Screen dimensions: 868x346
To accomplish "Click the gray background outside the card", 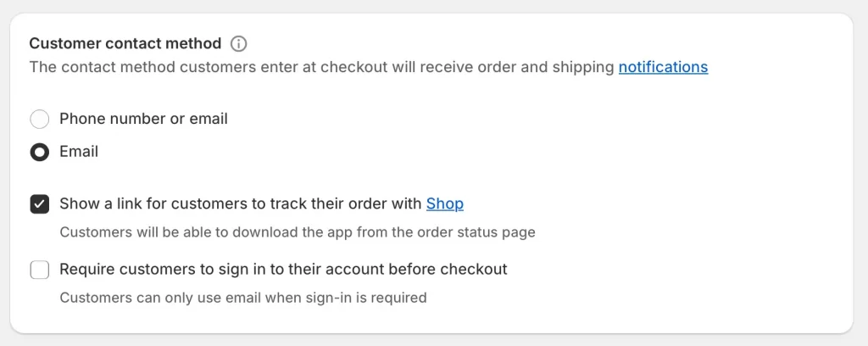I will [x=434, y=6].
